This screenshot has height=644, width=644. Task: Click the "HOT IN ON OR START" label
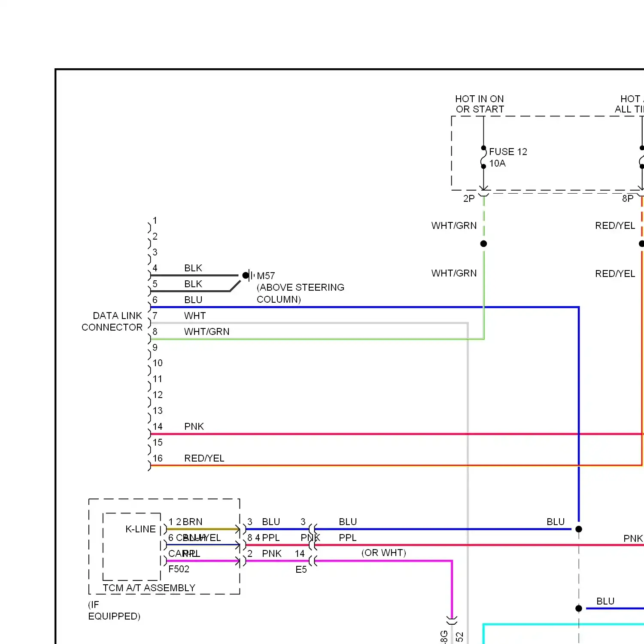tap(480, 104)
